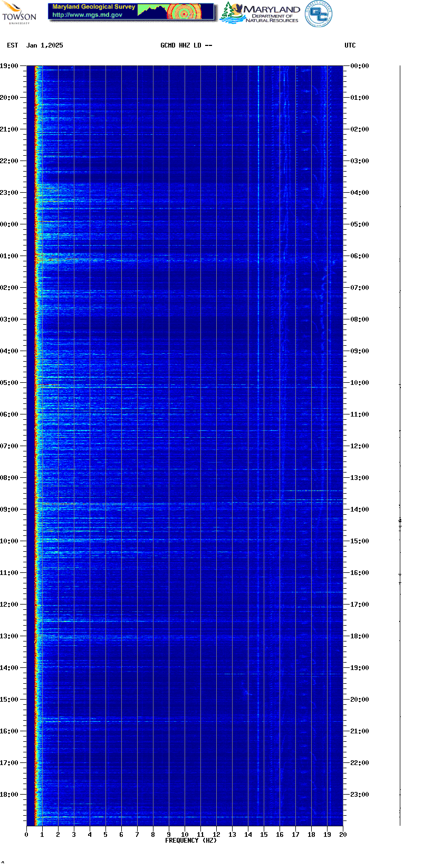This screenshot has width=423, height=868.
Task: Click the EST timezone label
Action: [13, 45]
